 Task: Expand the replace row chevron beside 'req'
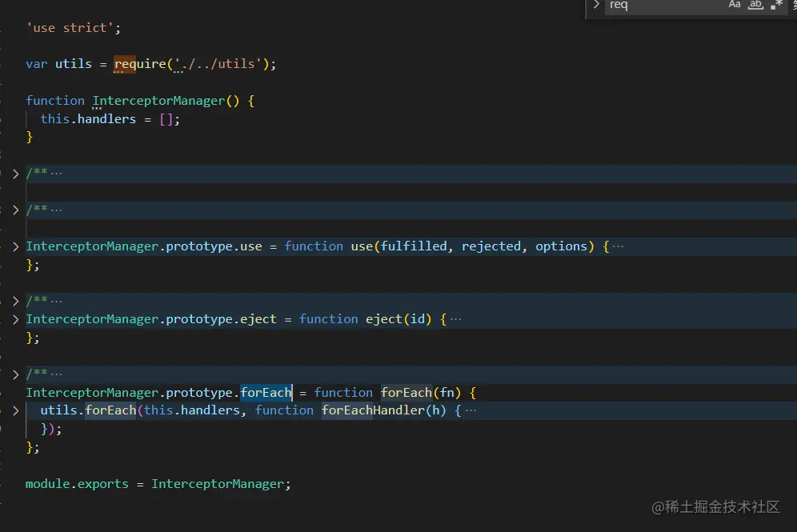[x=596, y=5]
